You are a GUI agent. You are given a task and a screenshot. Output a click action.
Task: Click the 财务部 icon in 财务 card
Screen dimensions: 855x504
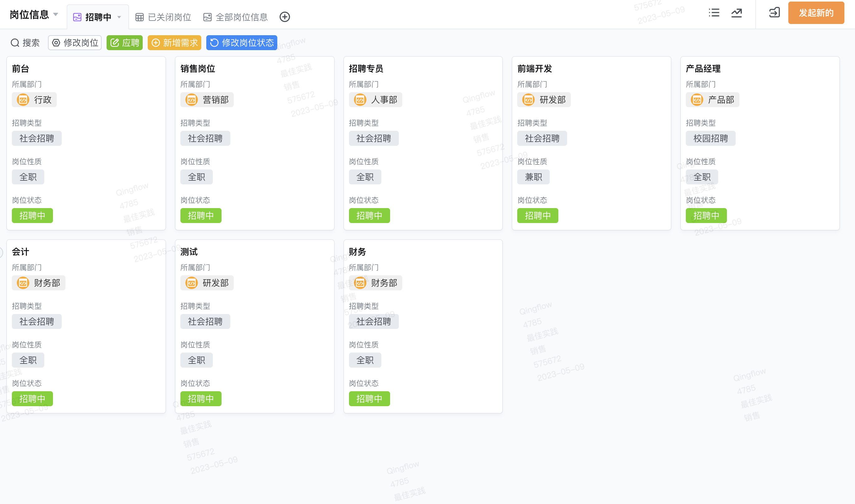click(360, 283)
